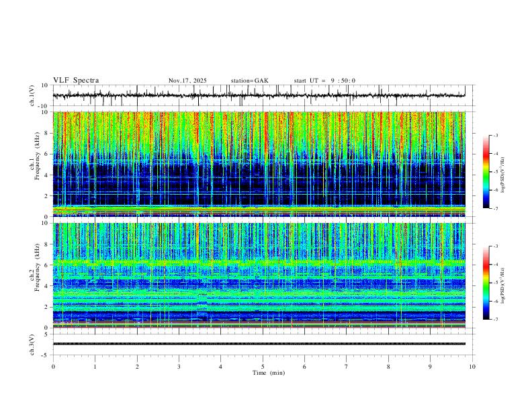Viewport: 532px width, 411px height.
Task: Click the "ch.3(V)" axis label
Action: click(x=32, y=345)
